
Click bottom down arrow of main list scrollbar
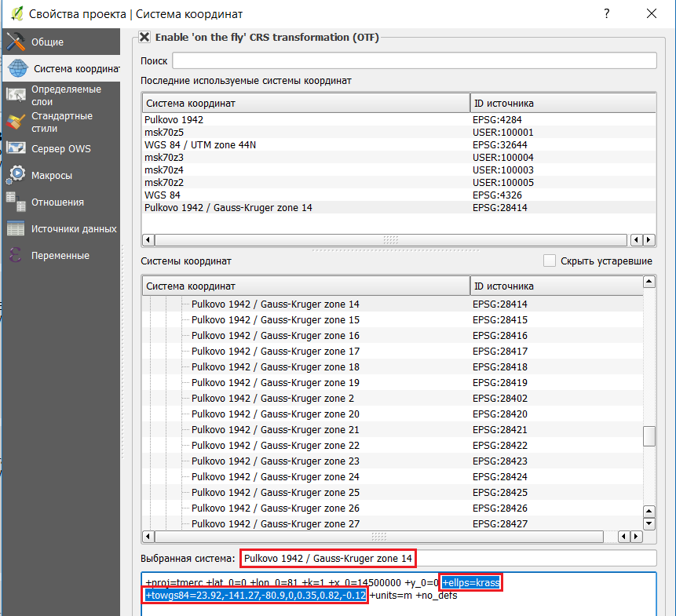[x=649, y=524]
